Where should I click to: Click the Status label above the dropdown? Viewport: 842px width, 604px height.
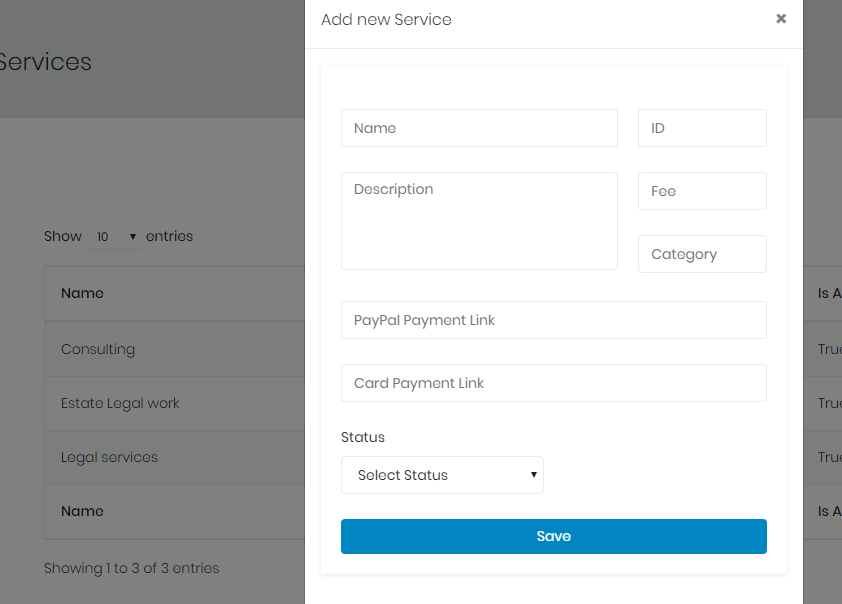pos(362,437)
